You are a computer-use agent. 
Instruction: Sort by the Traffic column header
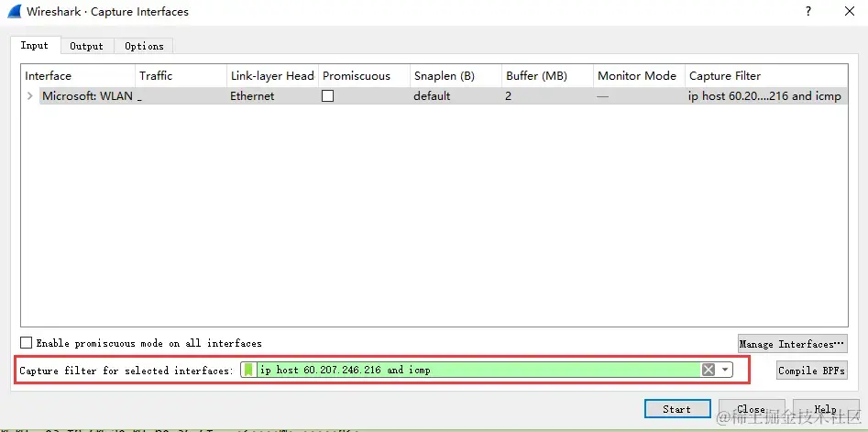[x=181, y=76]
